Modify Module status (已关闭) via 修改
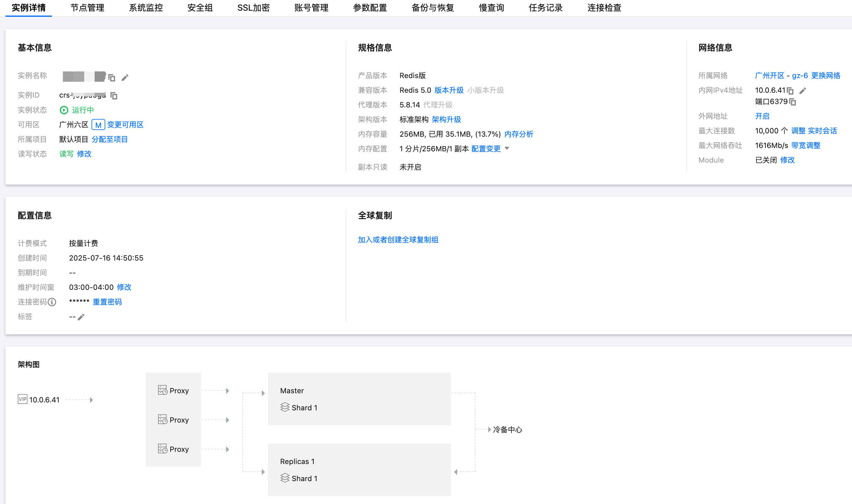This screenshot has height=504, width=852. click(x=787, y=160)
